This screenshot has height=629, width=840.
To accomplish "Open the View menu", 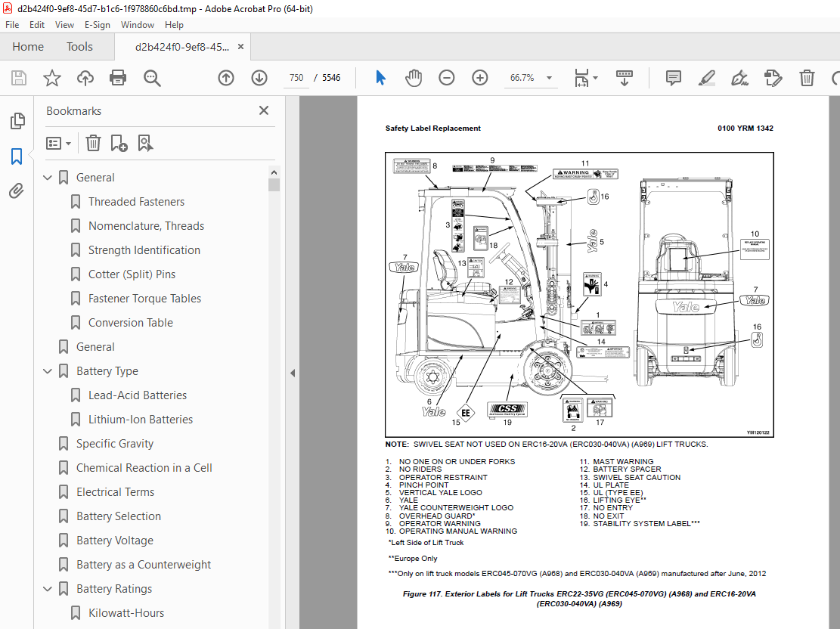I will pos(64,25).
